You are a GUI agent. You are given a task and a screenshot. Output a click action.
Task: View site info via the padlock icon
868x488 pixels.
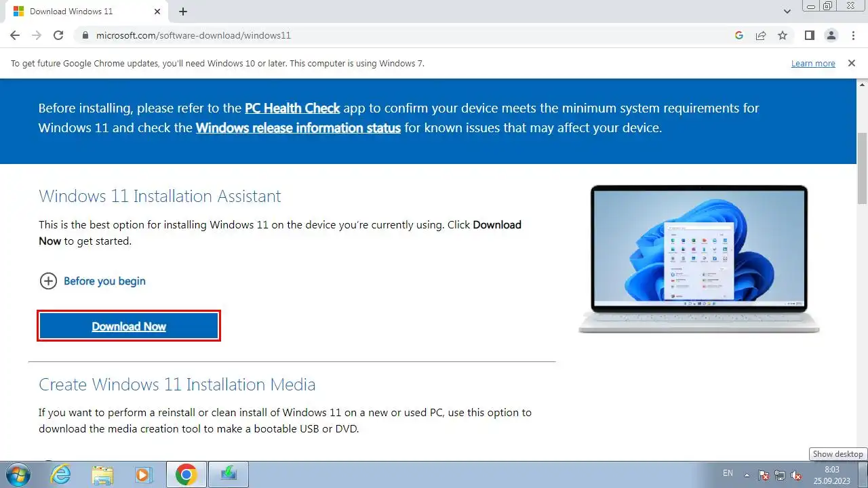coord(85,35)
